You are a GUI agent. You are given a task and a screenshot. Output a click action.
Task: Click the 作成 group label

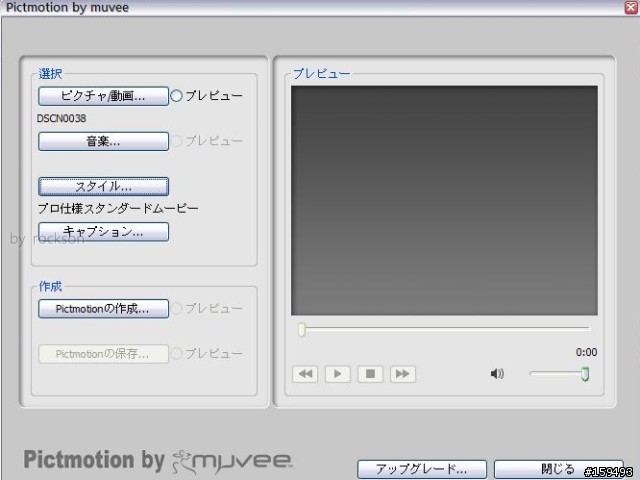(50, 286)
